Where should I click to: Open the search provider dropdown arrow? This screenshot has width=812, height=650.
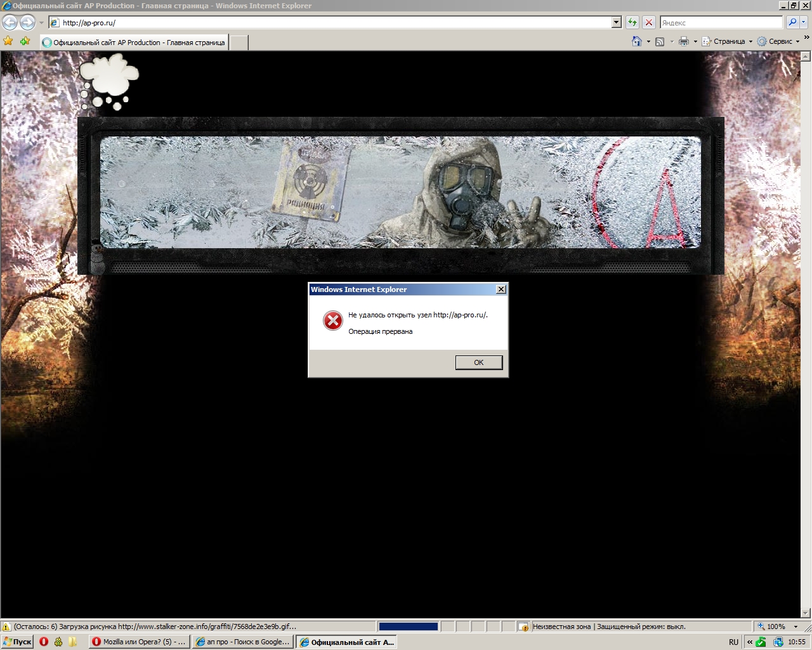tap(804, 22)
